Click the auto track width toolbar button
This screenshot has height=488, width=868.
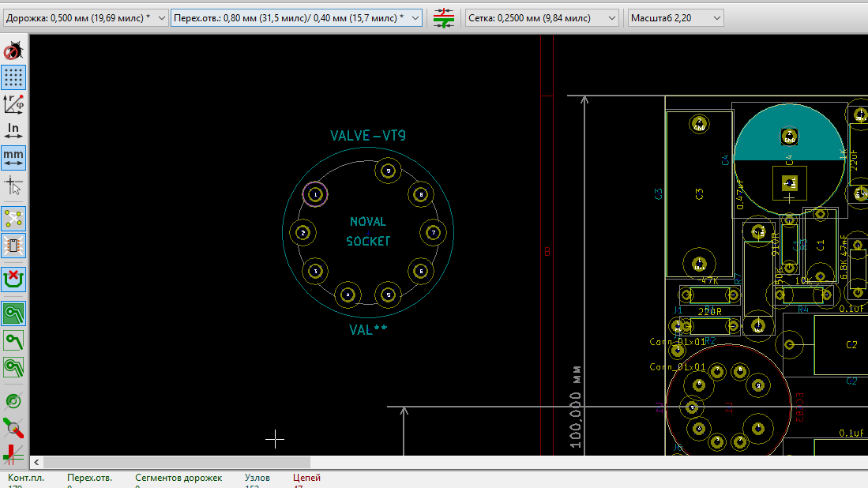(444, 17)
